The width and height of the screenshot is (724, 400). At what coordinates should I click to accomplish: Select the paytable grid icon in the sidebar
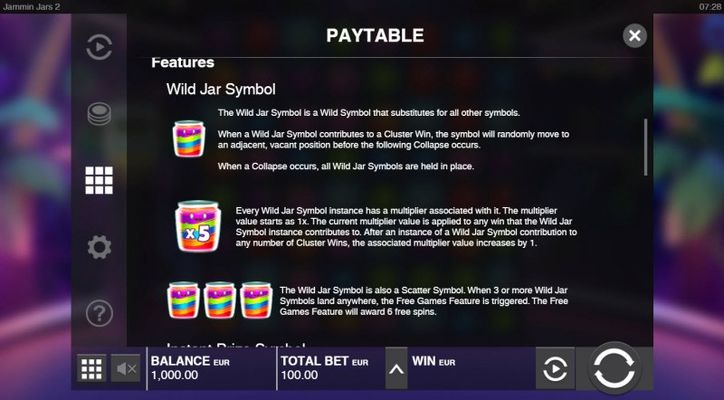click(99, 180)
